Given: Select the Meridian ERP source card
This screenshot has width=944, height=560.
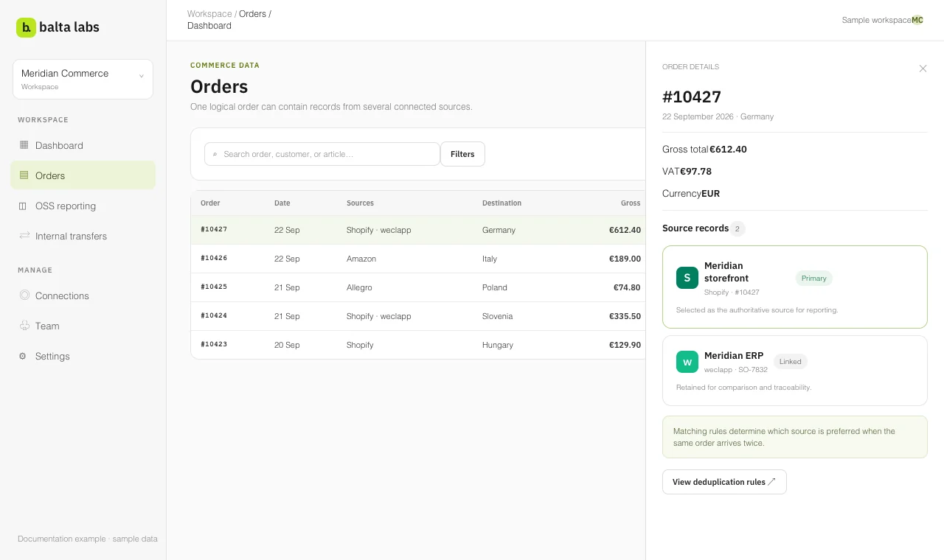Looking at the screenshot, I should (795, 371).
